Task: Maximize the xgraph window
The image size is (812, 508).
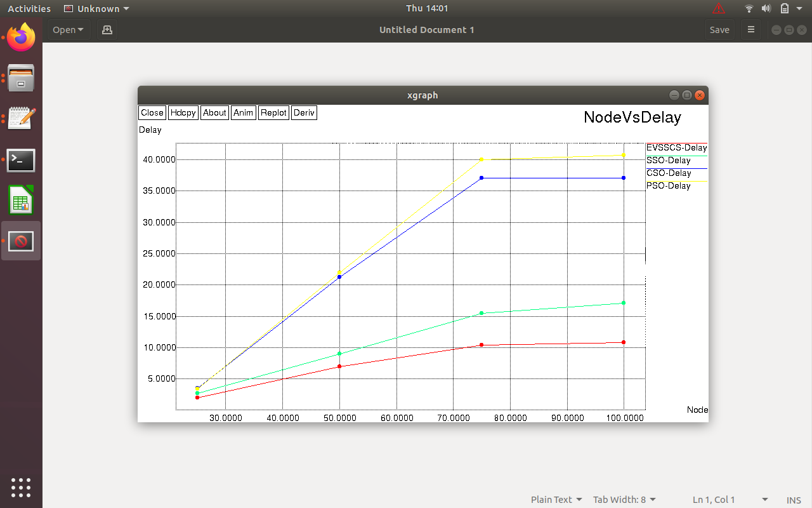Action: click(x=687, y=95)
